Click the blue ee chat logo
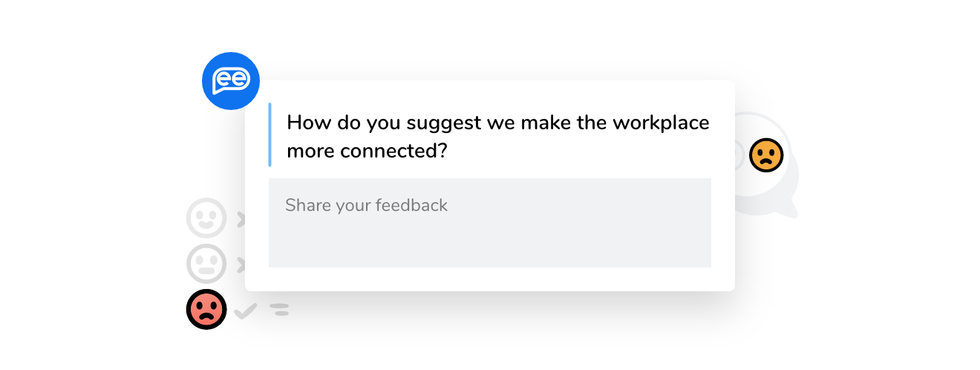 coord(231,81)
